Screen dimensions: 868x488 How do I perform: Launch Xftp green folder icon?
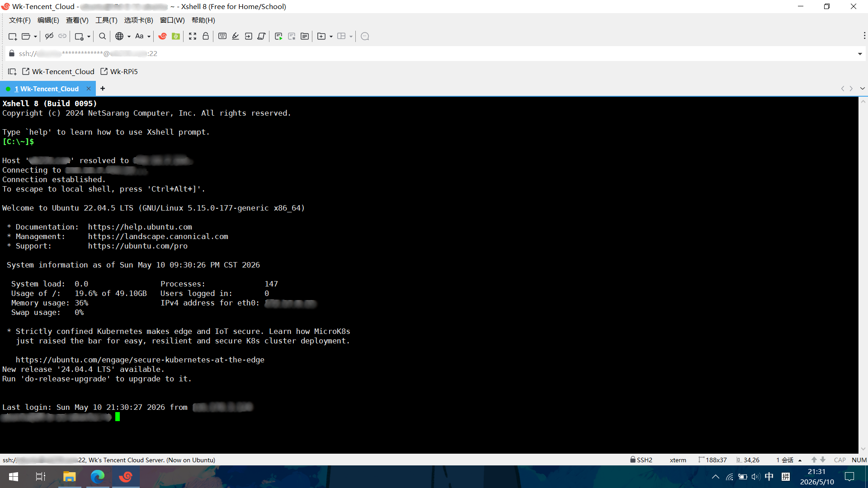(176, 36)
